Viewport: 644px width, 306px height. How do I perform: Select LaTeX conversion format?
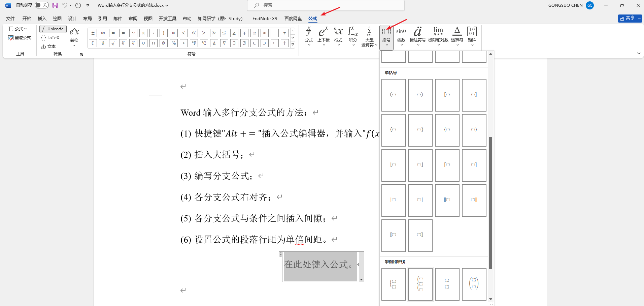pyautogui.click(x=50, y=38)
